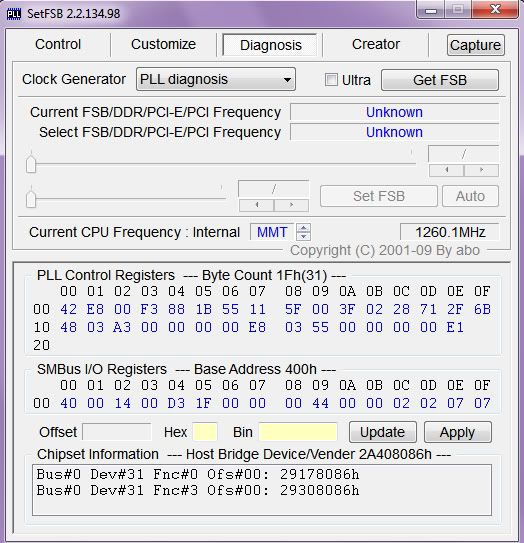Open the Customize tab

pos(163,44)
